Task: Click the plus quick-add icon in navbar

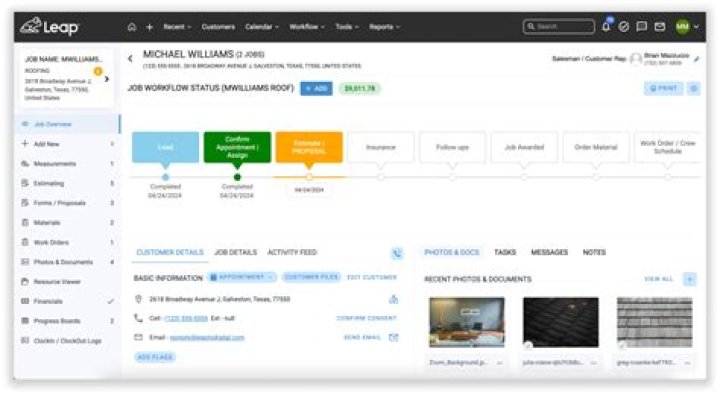Action: (149, 27)
